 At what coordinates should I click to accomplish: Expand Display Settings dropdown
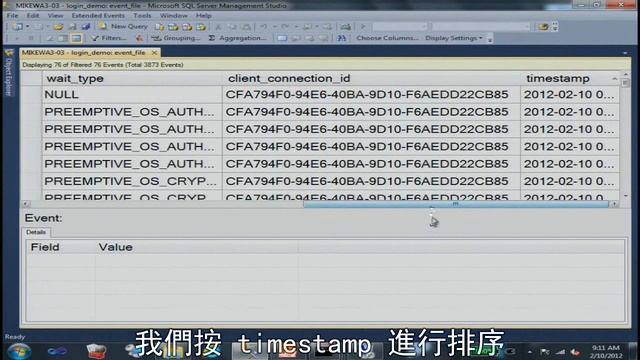[453, 38]
